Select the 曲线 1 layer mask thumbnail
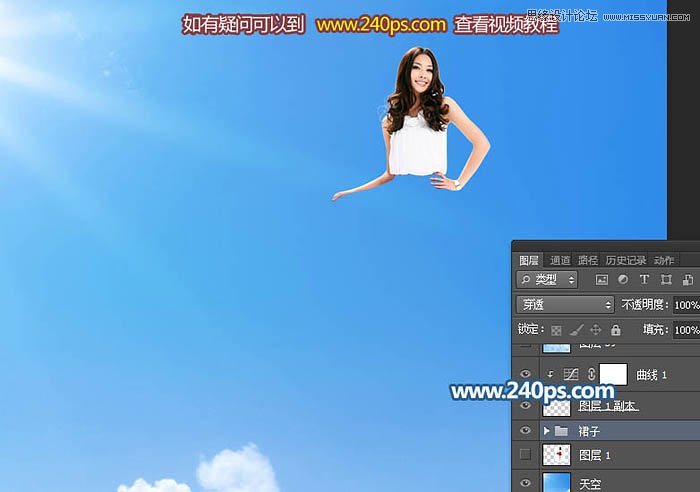 click(x=612, y=374)
